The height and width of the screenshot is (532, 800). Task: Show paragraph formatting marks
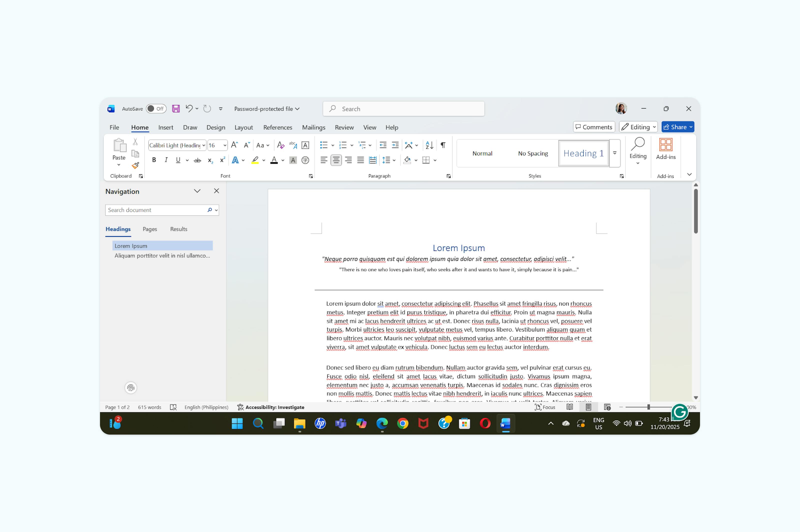pos(442,145)
